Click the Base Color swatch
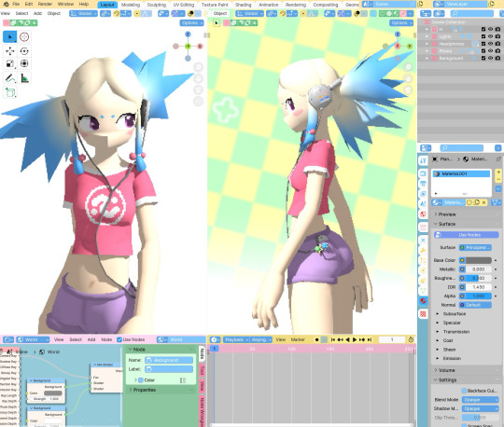 (x=479, y=260)
